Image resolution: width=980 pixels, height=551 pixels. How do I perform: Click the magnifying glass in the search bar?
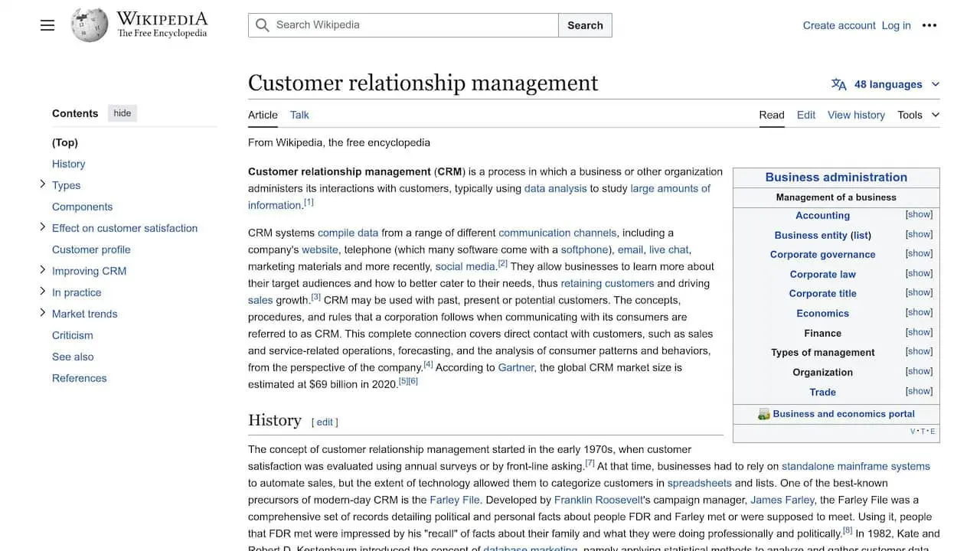[x=261, y=25]
